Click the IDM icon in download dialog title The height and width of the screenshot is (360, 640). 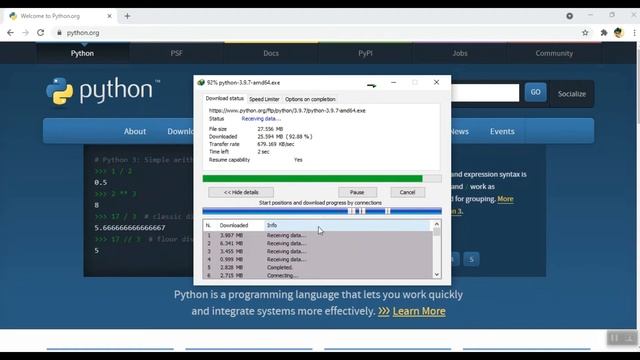tap(201, 82)
